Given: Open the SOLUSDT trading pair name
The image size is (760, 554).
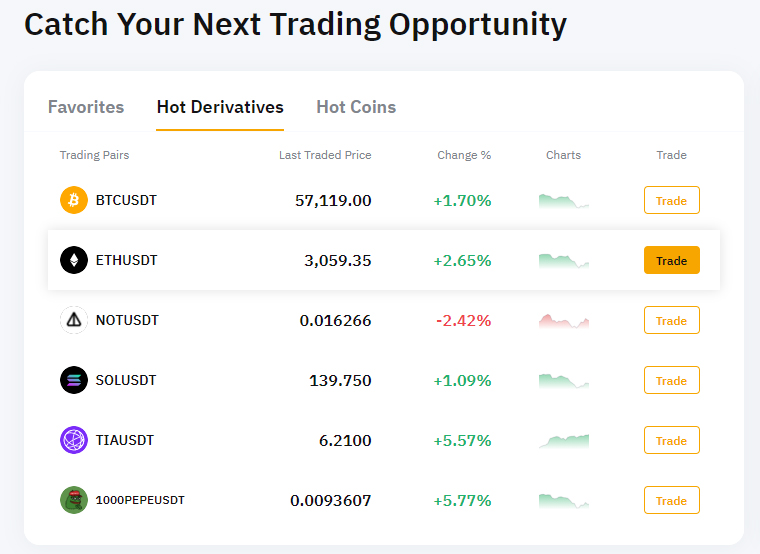Looking at the screenshot, I should pos(126,380).
